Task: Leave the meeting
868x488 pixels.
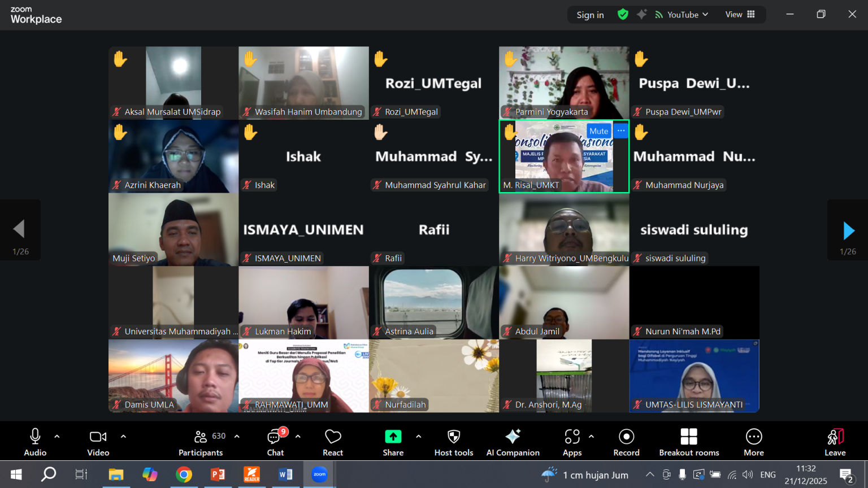Action: [x=835, y=442]
